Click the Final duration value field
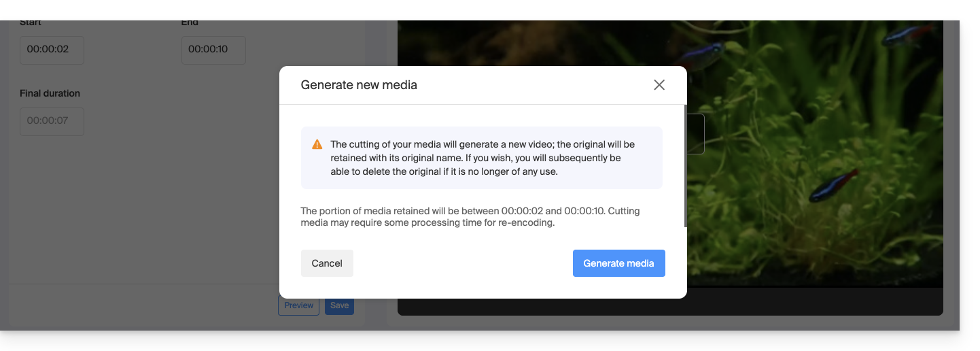The width and height of the screenshot is (980, 351). coord(52,121)
